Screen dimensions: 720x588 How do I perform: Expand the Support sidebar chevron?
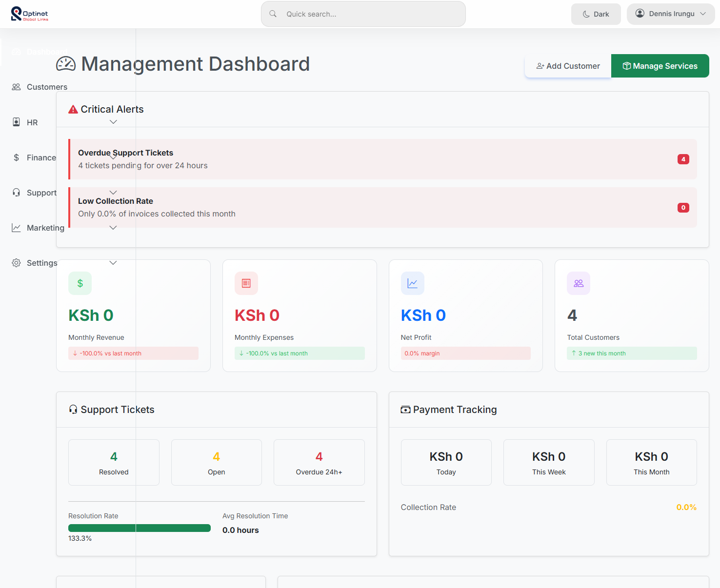113,193
